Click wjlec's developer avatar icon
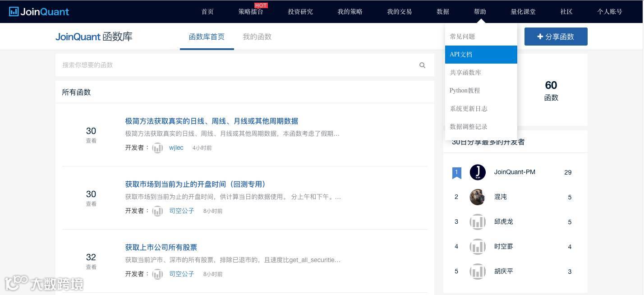Image resolution: width=644 pixels, height=295 pixels. [157, 148]
